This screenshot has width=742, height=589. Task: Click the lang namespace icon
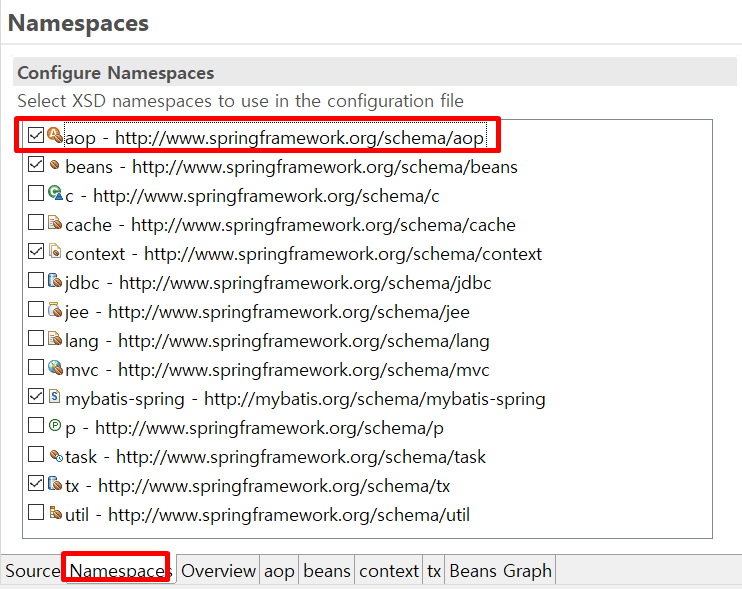click(x=55, y=338)
